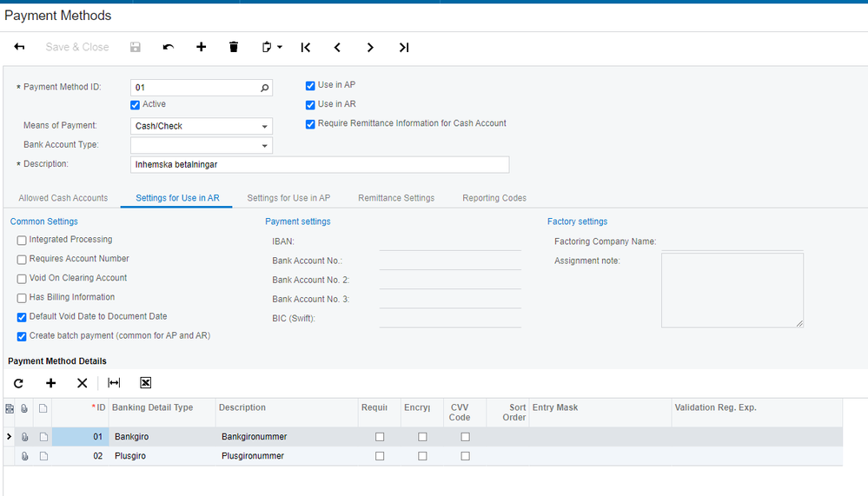Enable Integrated Processing
This screenshot has width=868, height=496.
coord(22,241)
